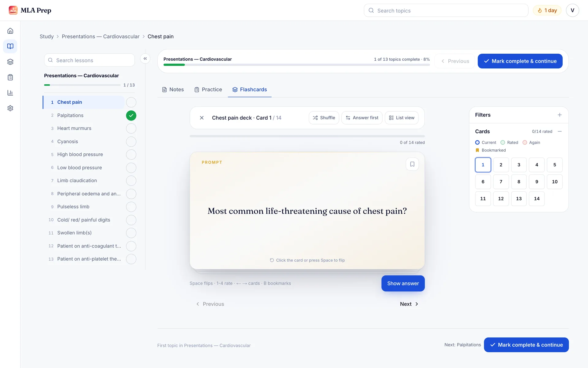Open the 1 day streak badge
The height and width of the screenshot is (368, 588).
(547, 10)
